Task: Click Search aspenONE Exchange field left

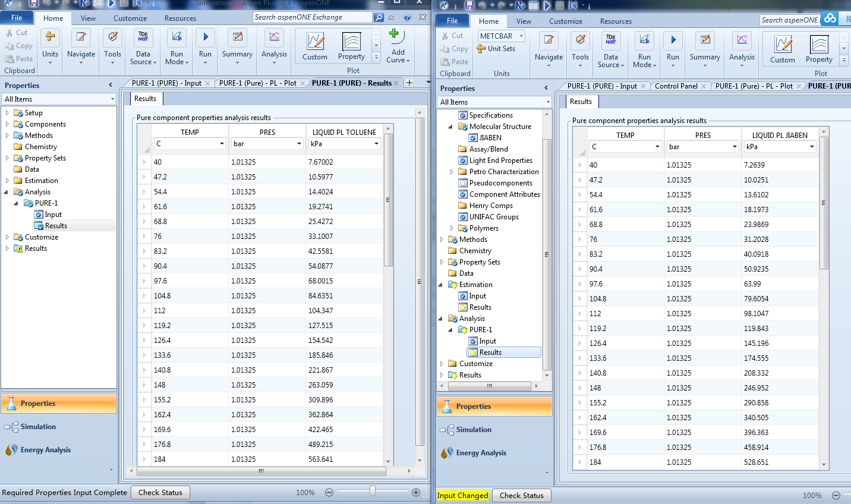Action: click(313, 17)
